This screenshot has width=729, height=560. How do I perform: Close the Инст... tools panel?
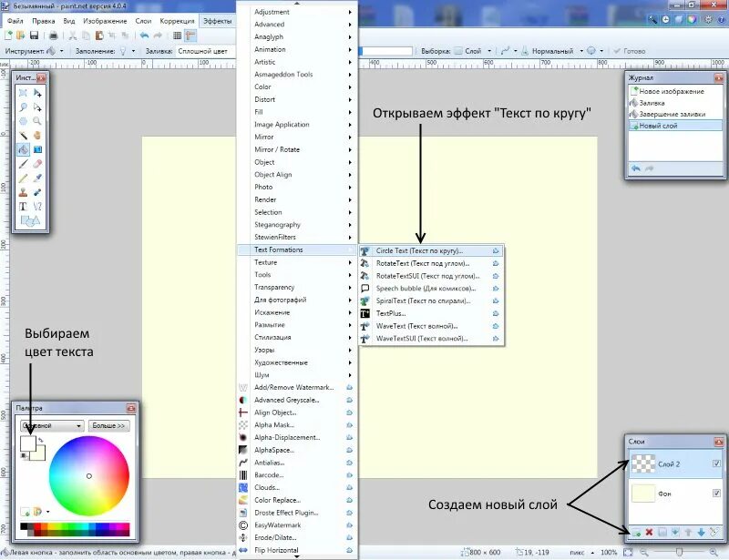(41, 78)
